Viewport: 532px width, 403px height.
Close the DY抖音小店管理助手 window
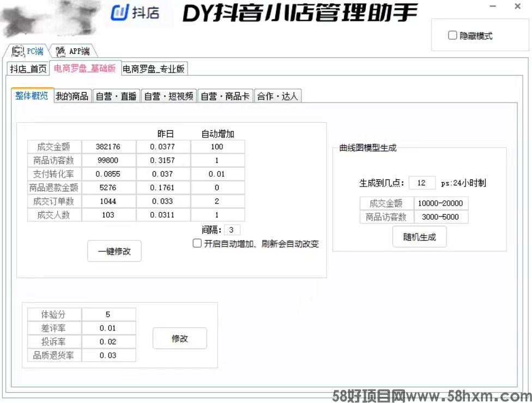(x=517, y=7)
